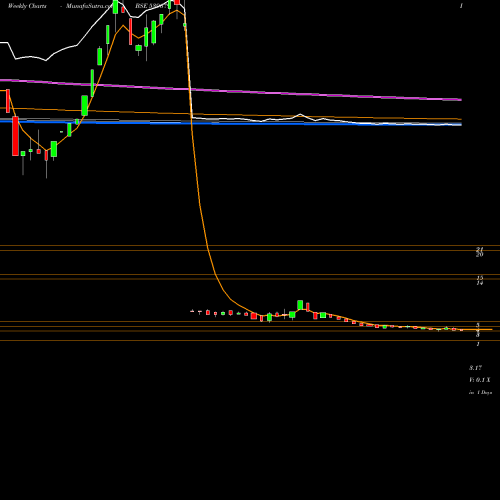Viewport: 500px width, 500px height.
Task: Click the "Weekly Charts" title text
Action: coord(27,6)
